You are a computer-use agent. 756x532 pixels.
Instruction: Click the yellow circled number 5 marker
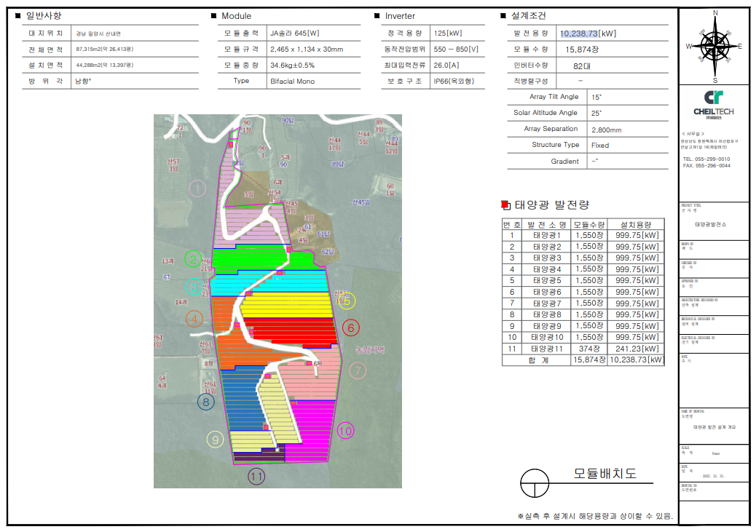pos(347,301)
